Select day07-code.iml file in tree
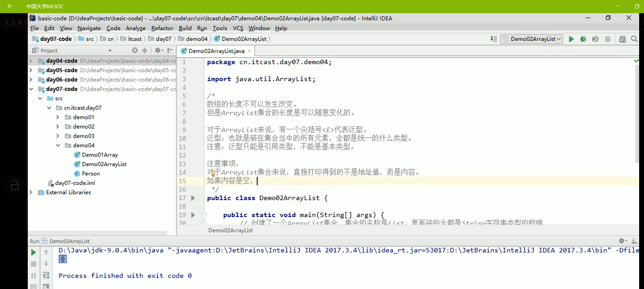 pos(71,183)
